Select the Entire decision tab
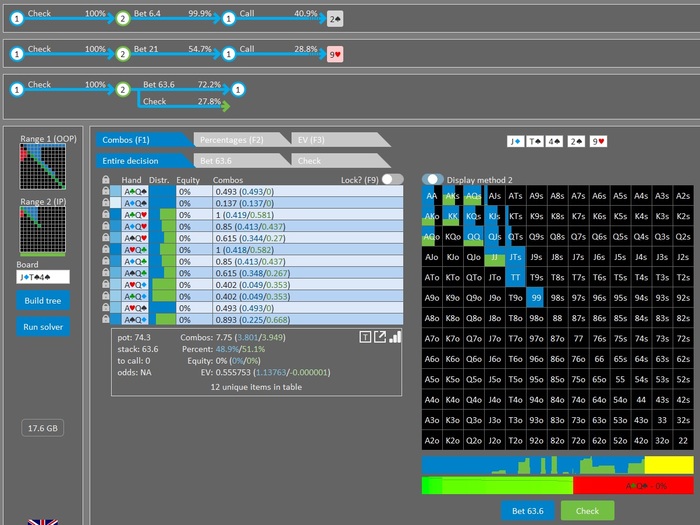This screenshot has height=525, width=700. (143, 161)
